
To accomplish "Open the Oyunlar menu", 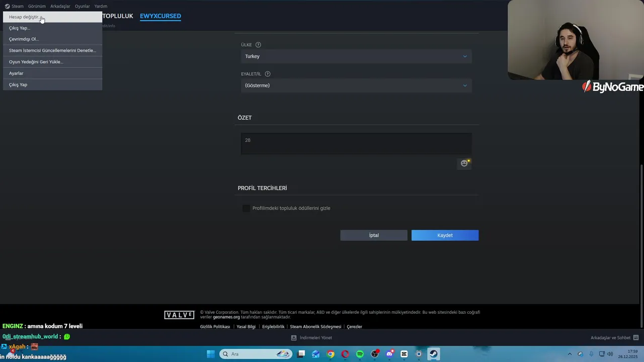I will [83, 6].
